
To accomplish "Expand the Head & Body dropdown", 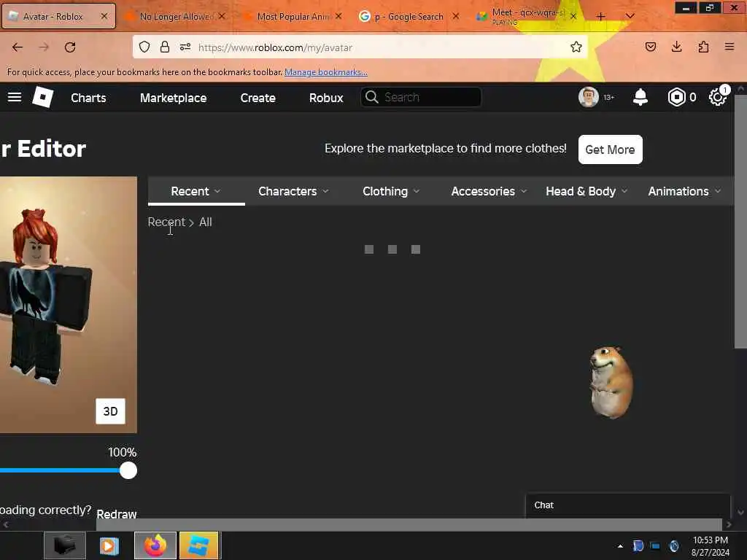I will tap(587, 191).
